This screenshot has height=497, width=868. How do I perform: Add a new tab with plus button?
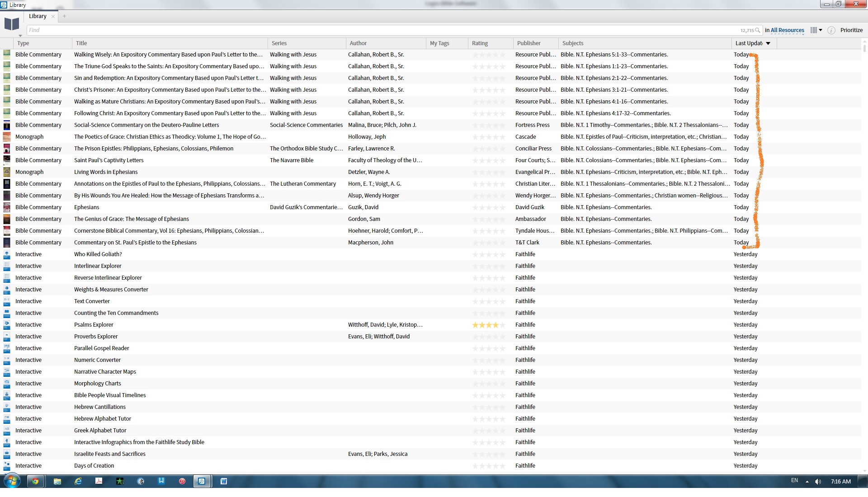(x=64, y=16)
